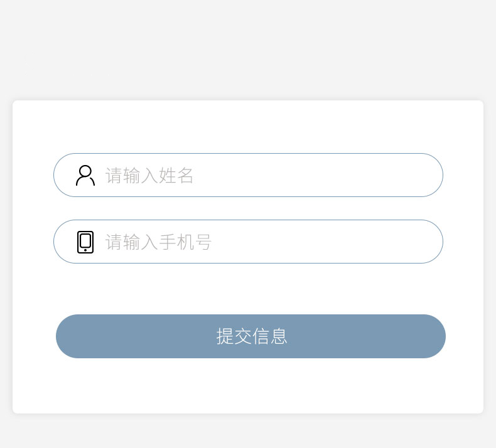Focus the 请输入姓名 name field
496x448 pixels.
(x=249, y=175)
